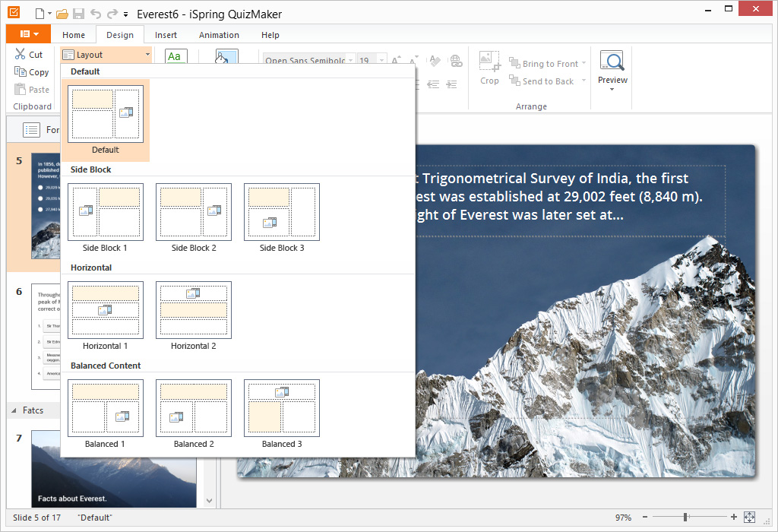
Task: Apply the Horizontal 1 layout
Action: (106, 316)
